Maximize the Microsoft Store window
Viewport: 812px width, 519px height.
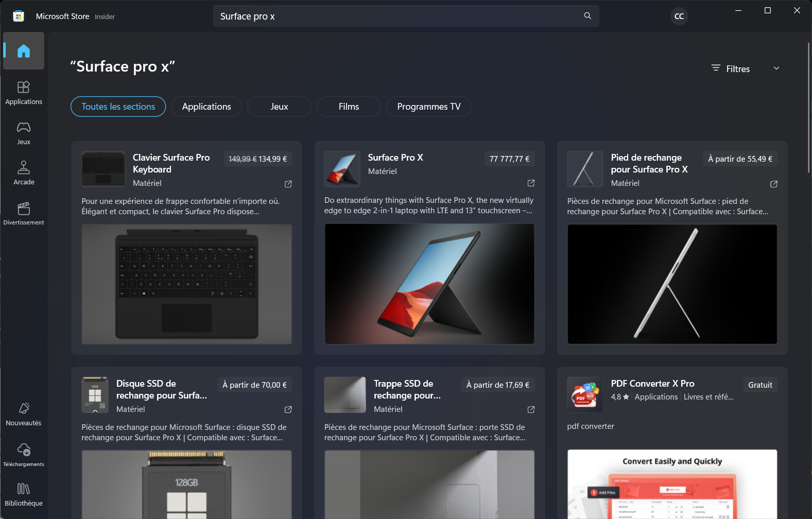coord(768,10)
